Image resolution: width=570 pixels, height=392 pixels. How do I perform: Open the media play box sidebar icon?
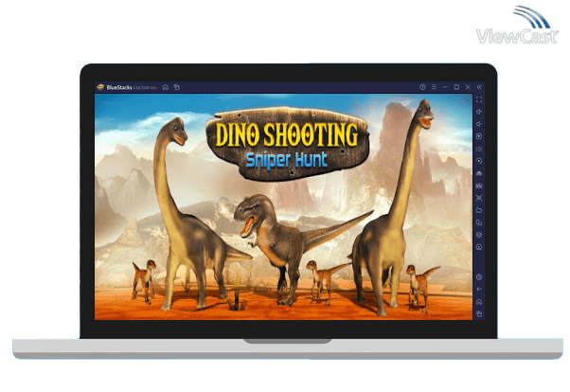click(479, 136)
